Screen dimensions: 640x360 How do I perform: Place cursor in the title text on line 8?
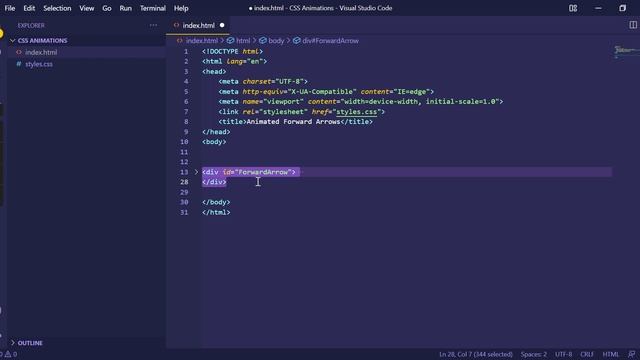tap(293, 122)
